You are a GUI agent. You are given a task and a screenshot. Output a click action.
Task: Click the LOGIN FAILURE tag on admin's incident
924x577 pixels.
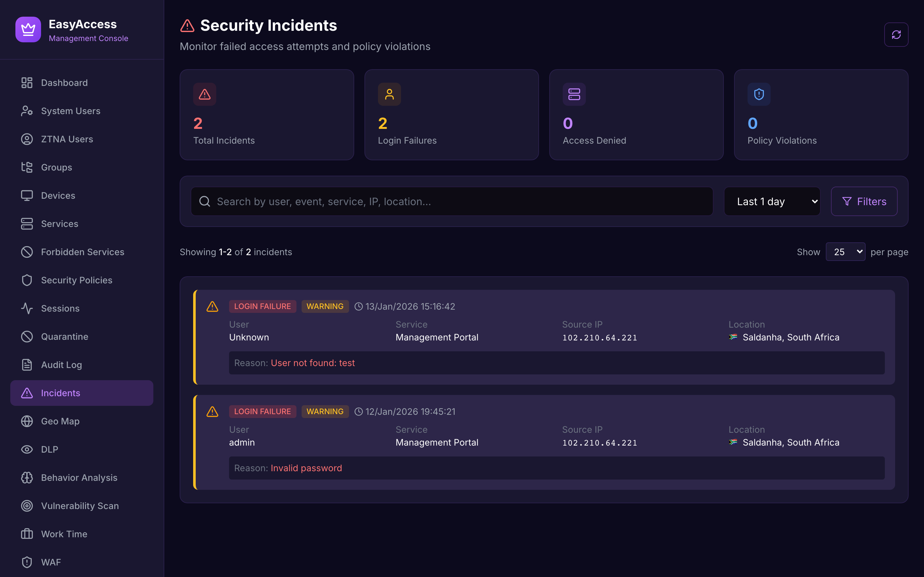[x=262, y=411]
